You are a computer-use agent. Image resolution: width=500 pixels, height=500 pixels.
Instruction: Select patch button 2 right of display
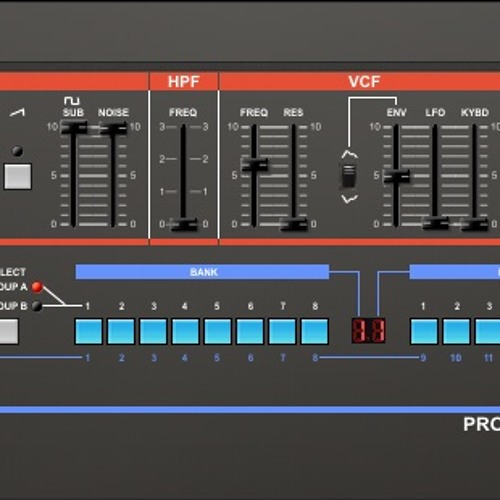456,331
